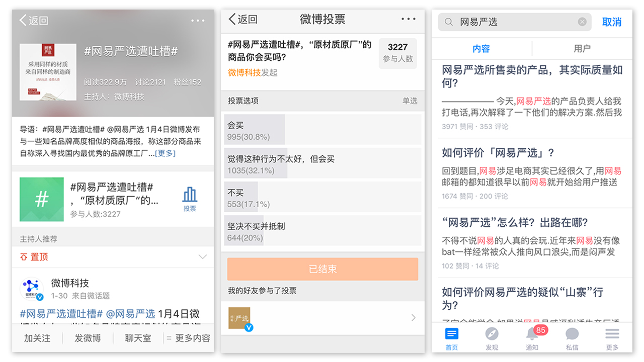The image size is (644, 362).
Task: Tap 发微博 in the bottom bar
Action: [x=88, y=338]
